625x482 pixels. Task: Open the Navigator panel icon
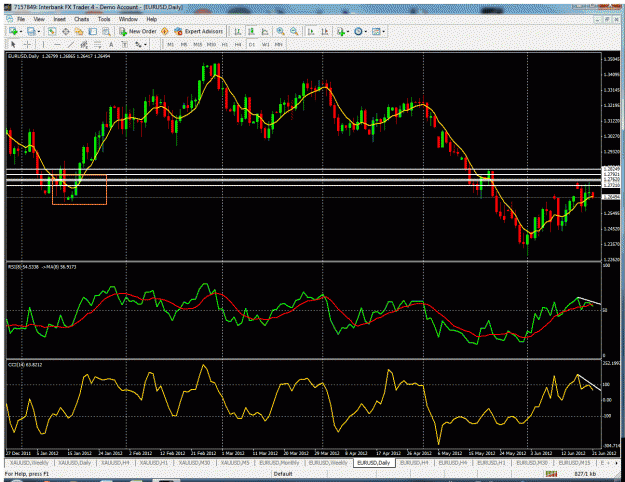[x=79, y=31]
